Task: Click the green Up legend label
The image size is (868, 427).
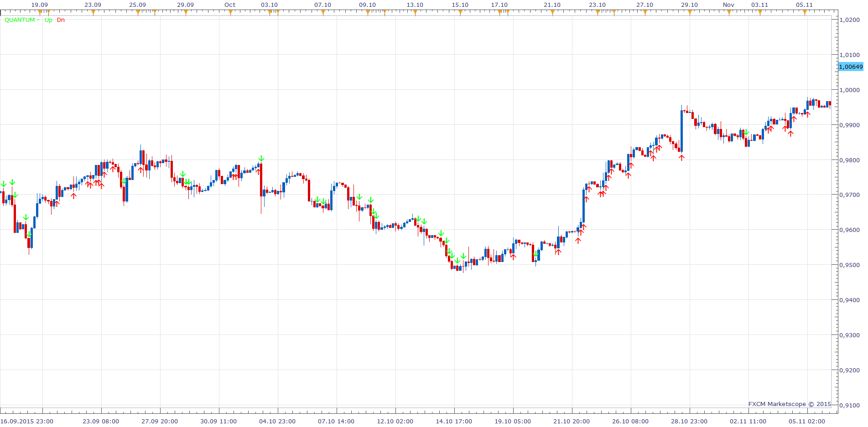Action: [48, 20]
